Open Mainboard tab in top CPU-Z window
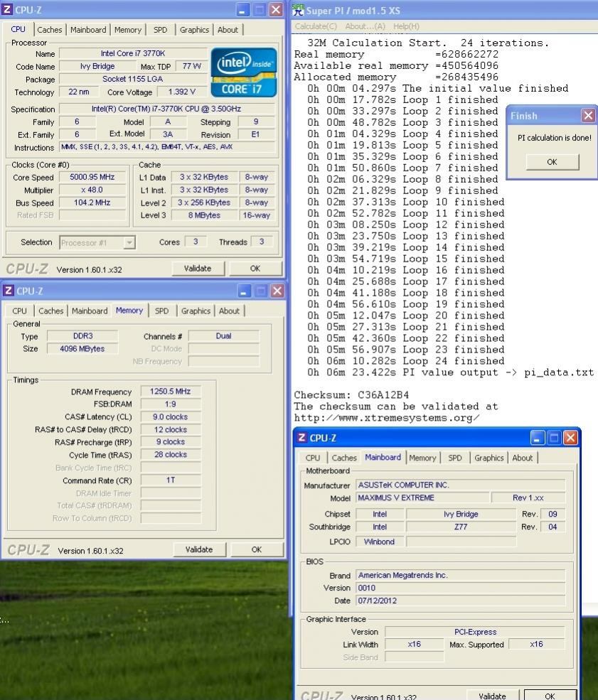The image size is (598, 700). (88, 30)
